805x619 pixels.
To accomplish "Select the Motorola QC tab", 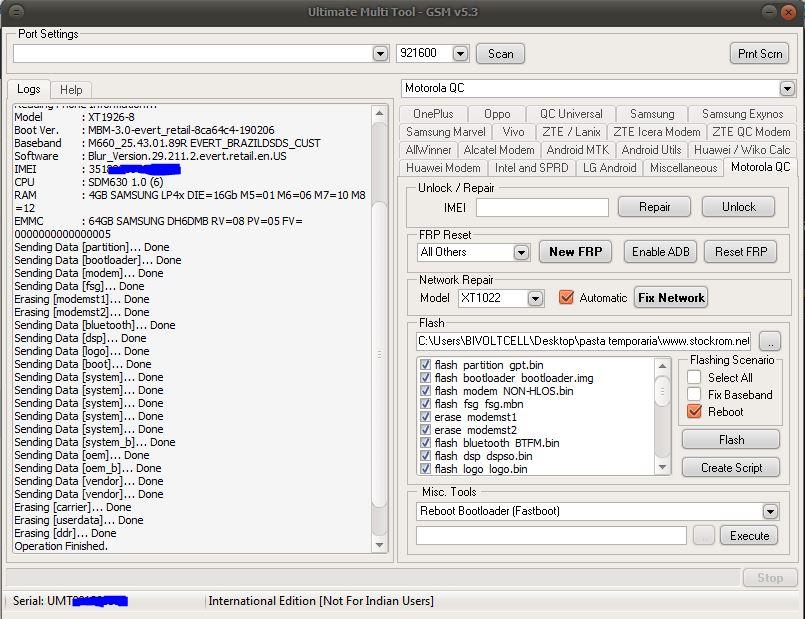I will tap(760, 167).
